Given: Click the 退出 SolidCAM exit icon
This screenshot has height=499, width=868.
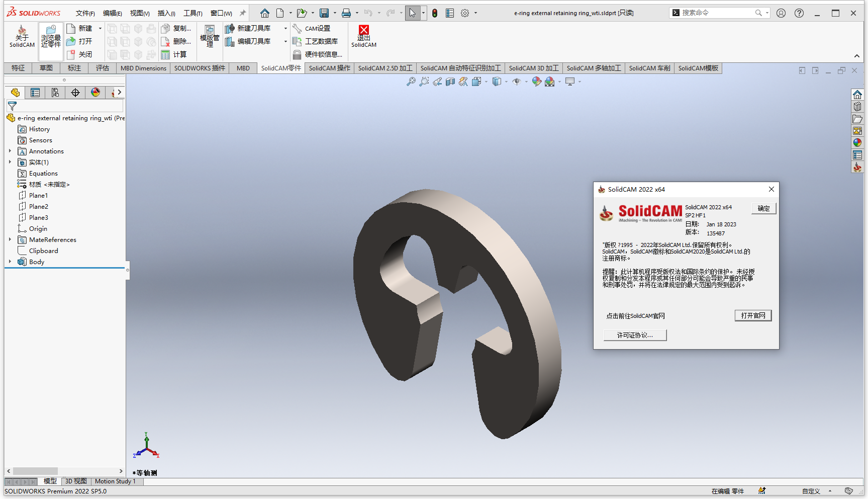Looking at the screenshot, I should point(364,36).
